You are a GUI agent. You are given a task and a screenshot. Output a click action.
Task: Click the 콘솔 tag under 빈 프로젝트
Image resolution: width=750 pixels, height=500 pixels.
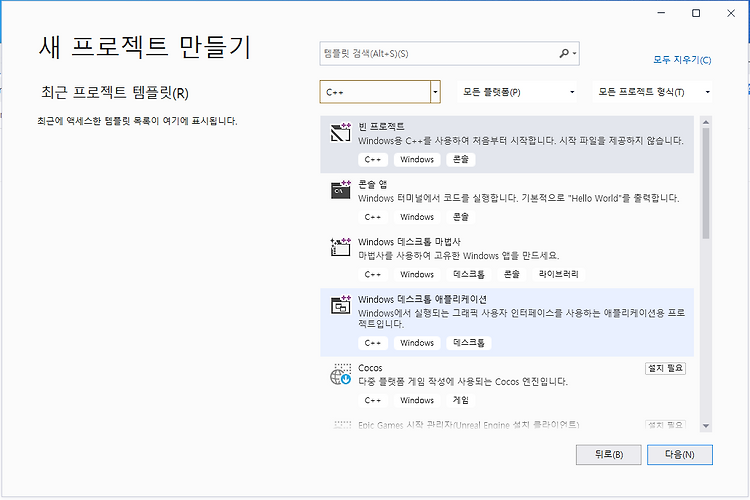(x=461, y=159)
